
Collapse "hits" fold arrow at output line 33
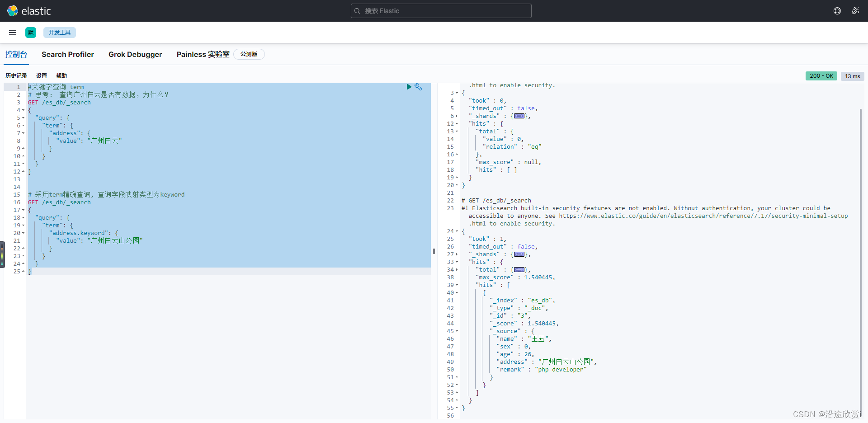(457, 262)
